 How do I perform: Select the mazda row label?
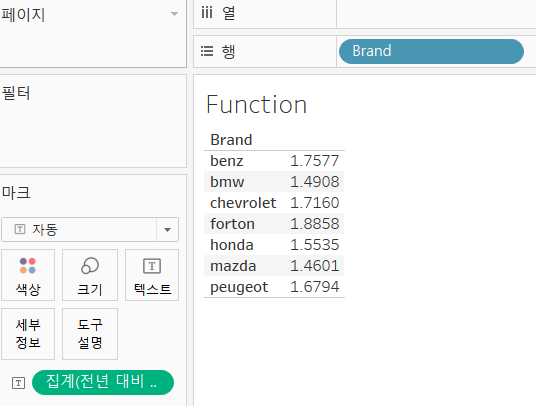[x=233, y=266]
